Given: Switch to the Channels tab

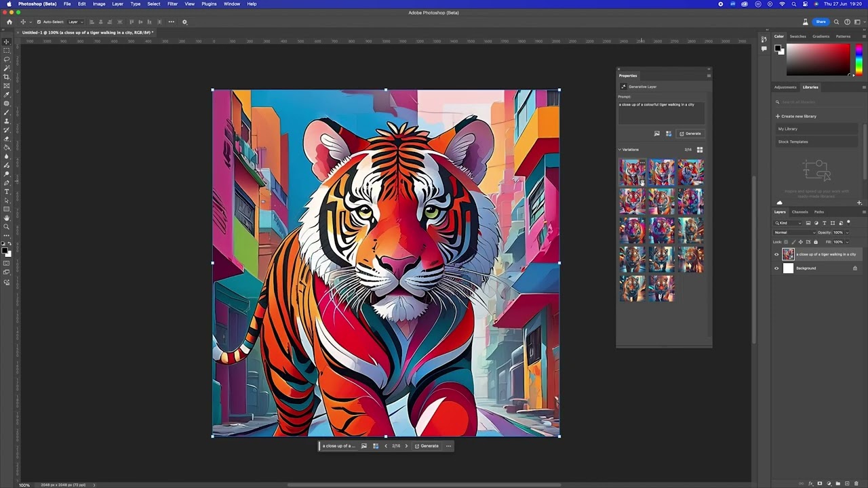Looking at the screenshot, I should tap(800, 212).
